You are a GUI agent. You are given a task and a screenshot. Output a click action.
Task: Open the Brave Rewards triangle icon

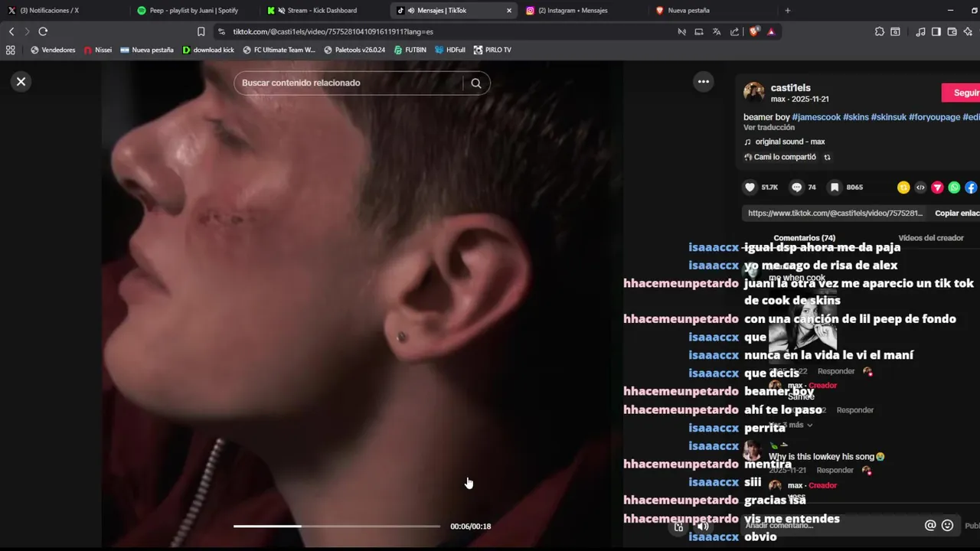click(x=771, y=31)
